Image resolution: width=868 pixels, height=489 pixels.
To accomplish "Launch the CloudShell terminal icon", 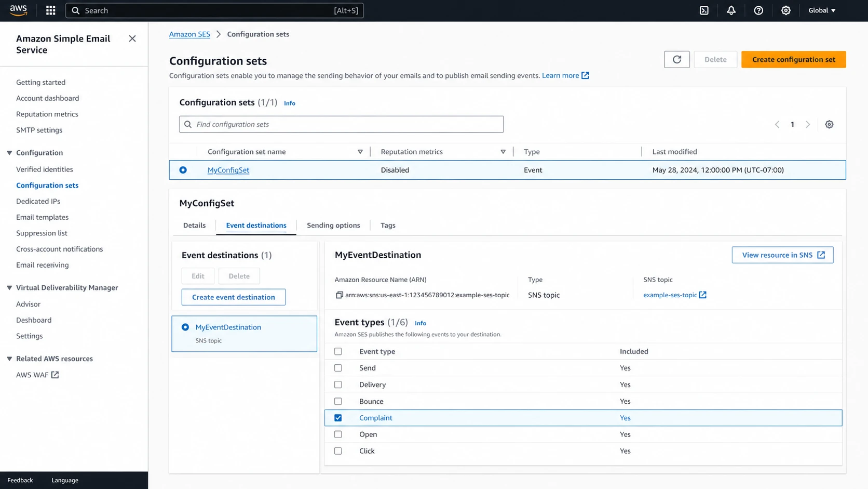I will [x=704, y=10].
